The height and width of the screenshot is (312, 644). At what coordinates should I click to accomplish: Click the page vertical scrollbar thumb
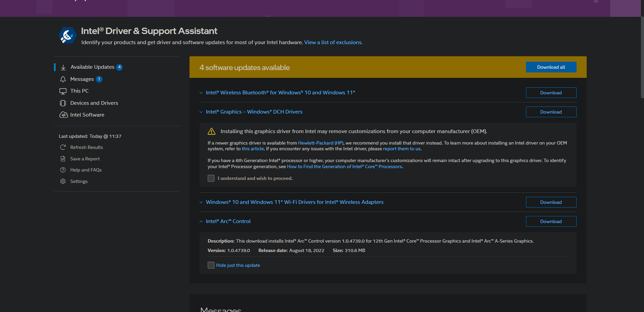642,57
